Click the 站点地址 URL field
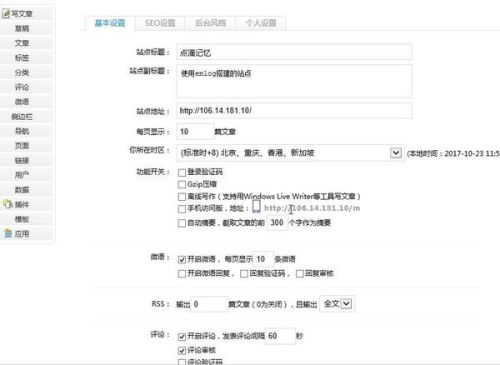Image resolution: width=500 pixels, height=365 pixels. [x=294, y=111]
